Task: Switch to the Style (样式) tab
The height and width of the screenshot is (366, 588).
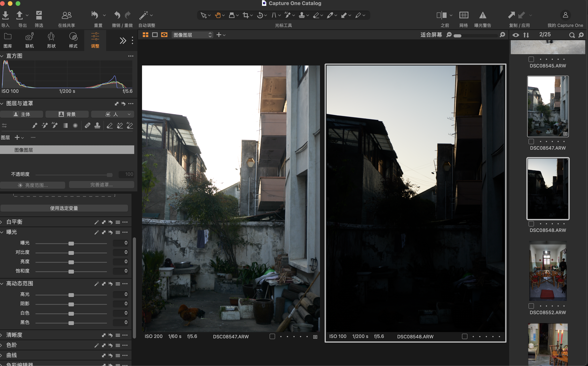Action: [x=73, y=40]
